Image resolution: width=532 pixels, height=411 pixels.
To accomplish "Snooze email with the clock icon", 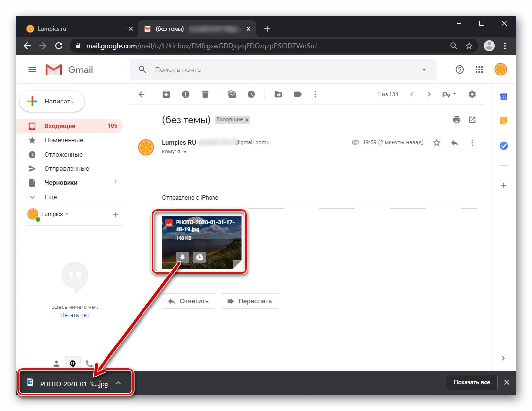I will tap(251, 94).
